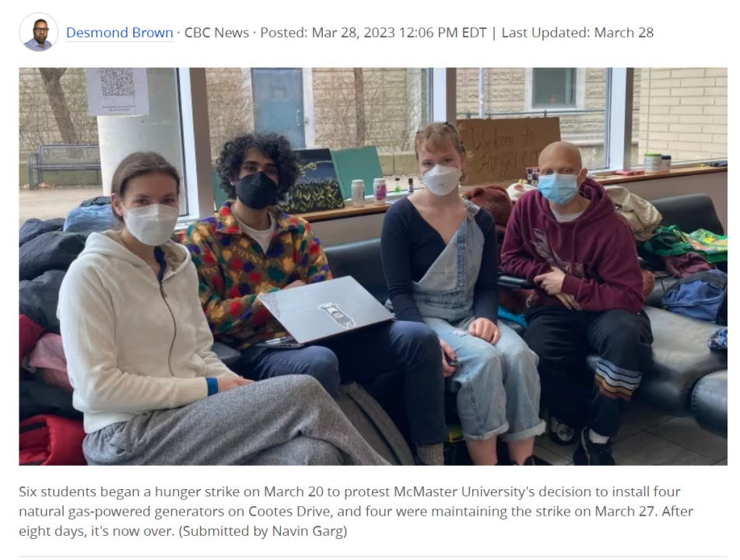Click the CBC News byline text

216,33
